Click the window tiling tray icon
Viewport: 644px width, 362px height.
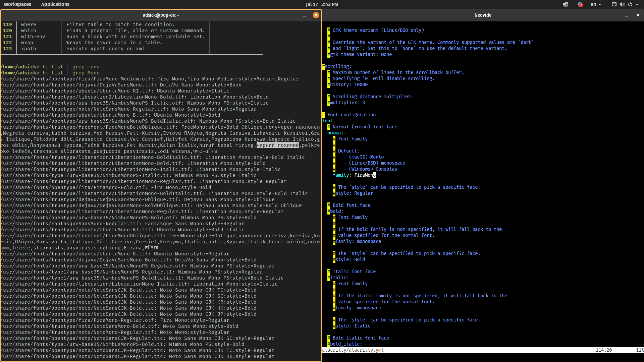(x=566, y=4)
